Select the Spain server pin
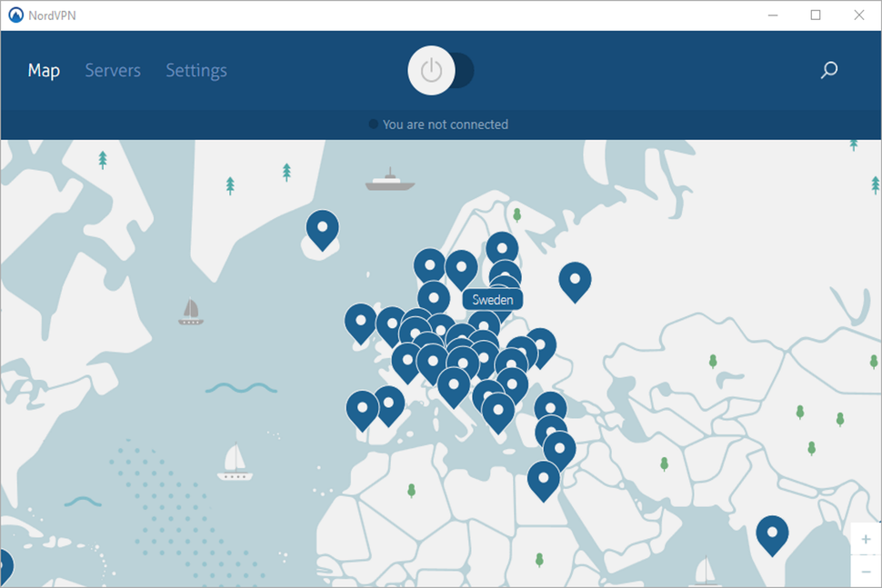The width and height of the screenshot is (882, 588). tap(390, 404)
